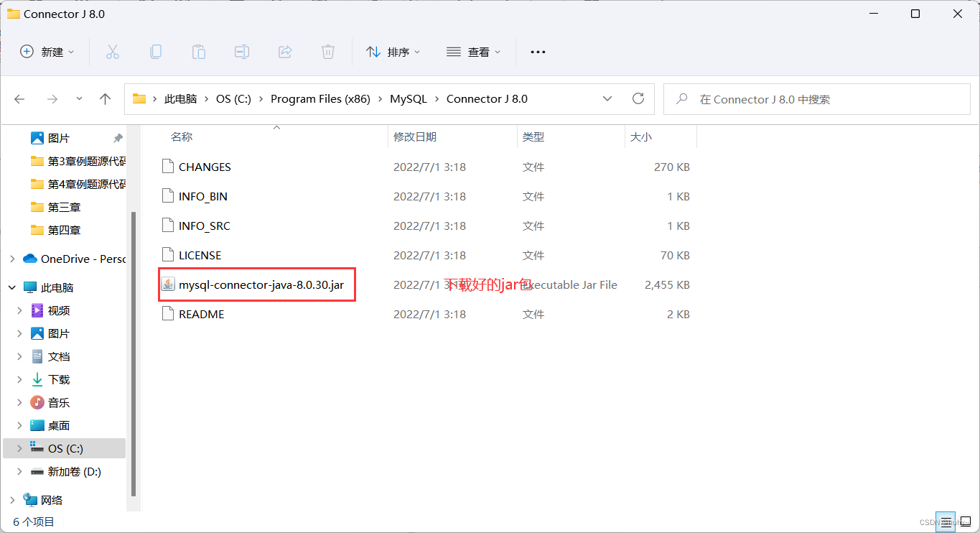Sort by 大小 column header
The image size is (980, 533).
coord(641,136)
